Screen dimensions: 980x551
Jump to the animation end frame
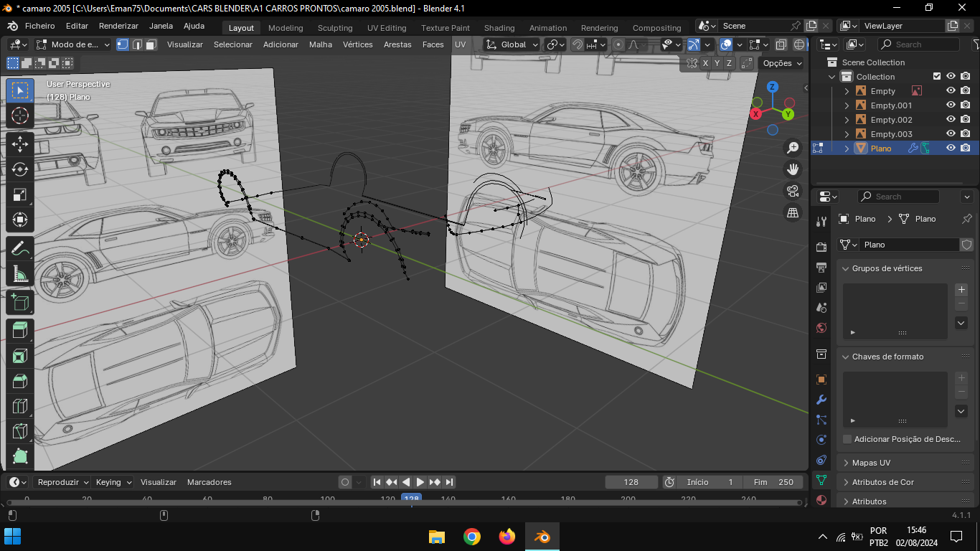[x=449, y=482]
